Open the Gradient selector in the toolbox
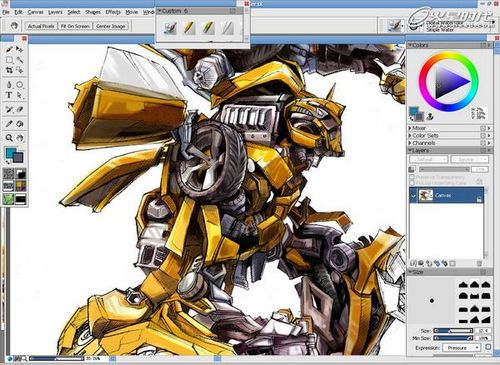Viewport: 500px width, 365px height. click(20, 174)
